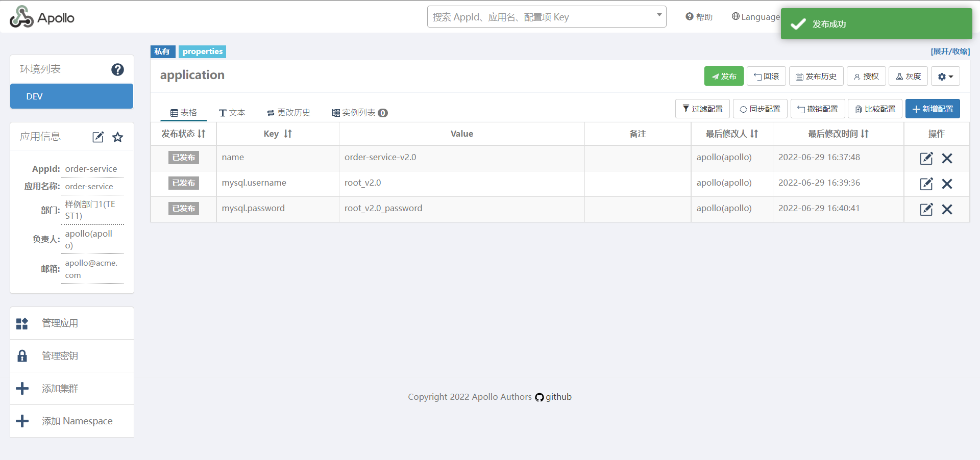The image size is (980, 460).
Task: Click the edit icon for mysql.password row
Action: pyautogui.click(x=926, y=210)
